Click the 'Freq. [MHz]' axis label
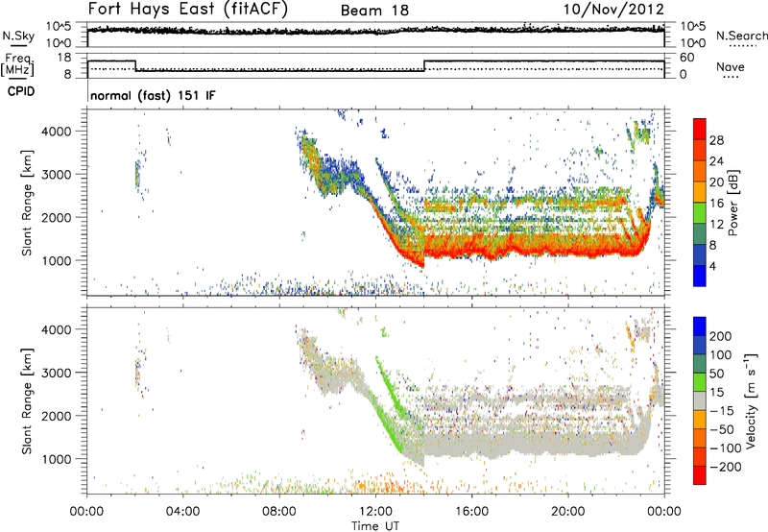 pos(17,65)
